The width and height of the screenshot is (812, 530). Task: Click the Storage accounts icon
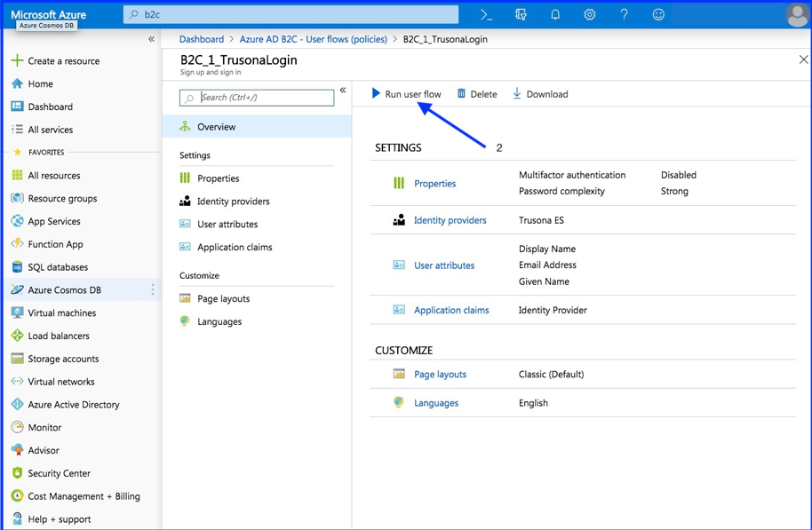click(x=17, y=359)
